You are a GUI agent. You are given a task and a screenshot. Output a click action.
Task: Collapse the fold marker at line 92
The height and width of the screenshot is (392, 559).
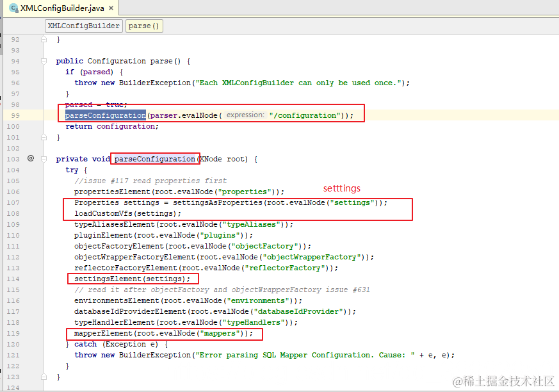44,39
